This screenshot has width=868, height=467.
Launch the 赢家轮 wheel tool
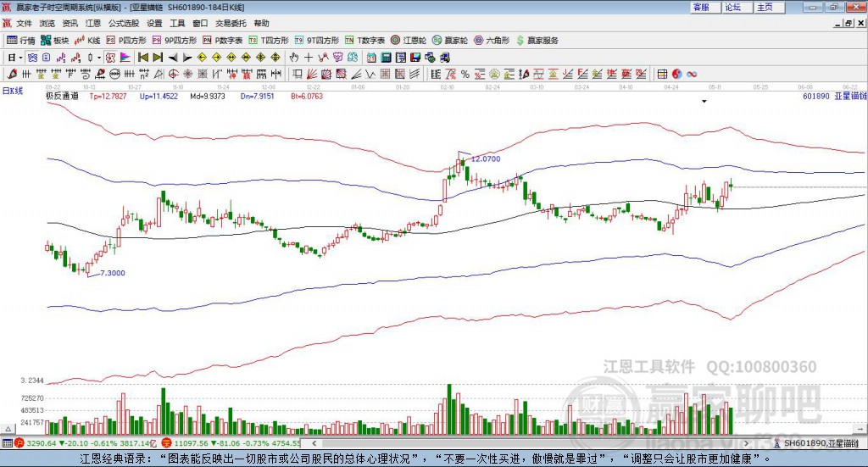(450, 41)
